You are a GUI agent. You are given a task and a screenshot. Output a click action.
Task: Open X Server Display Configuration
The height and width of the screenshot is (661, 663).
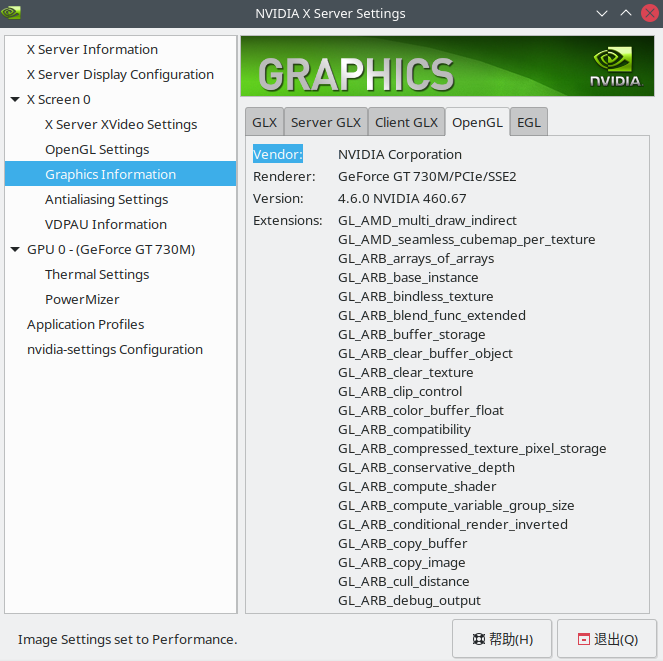[x=121, y=74]
